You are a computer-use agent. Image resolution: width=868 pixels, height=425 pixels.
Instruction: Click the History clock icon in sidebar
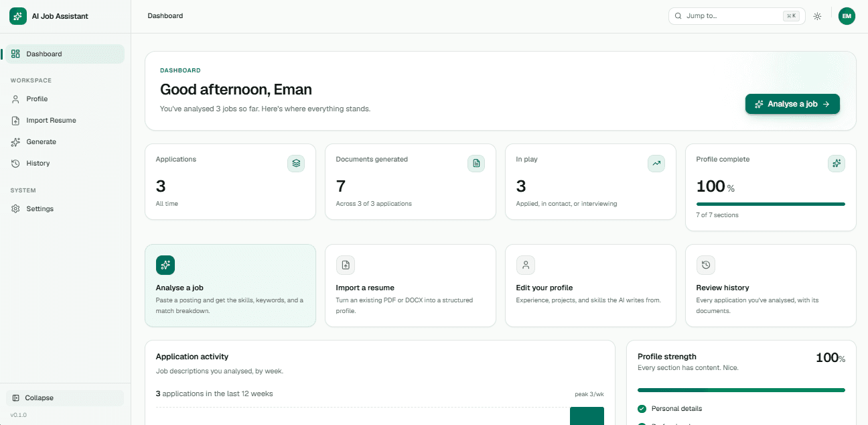click(15, 164)
